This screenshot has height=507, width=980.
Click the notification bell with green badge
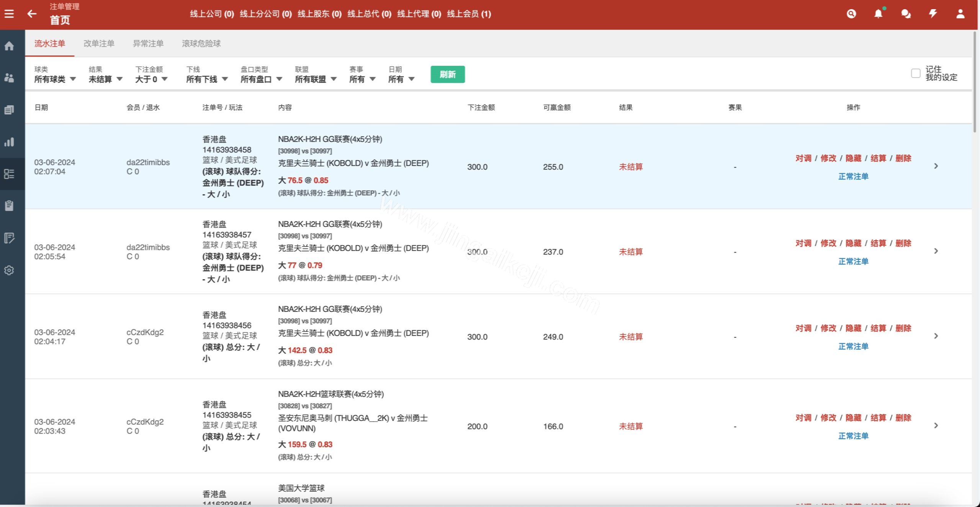(879, 13)
